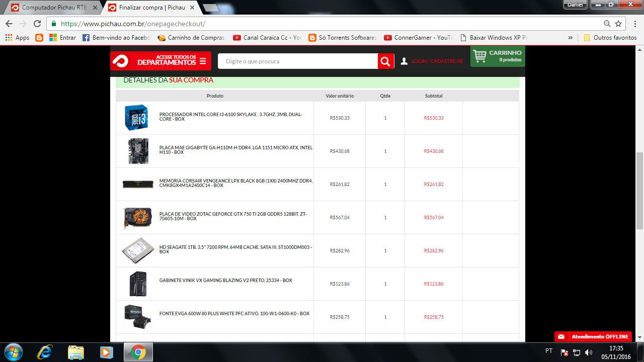
Task: Open Windows Media Player from taskbar
Action: tap(107, 352)
